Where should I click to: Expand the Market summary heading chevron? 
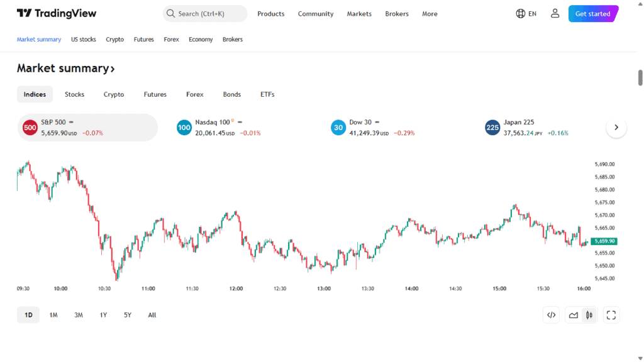coord(113,69)
